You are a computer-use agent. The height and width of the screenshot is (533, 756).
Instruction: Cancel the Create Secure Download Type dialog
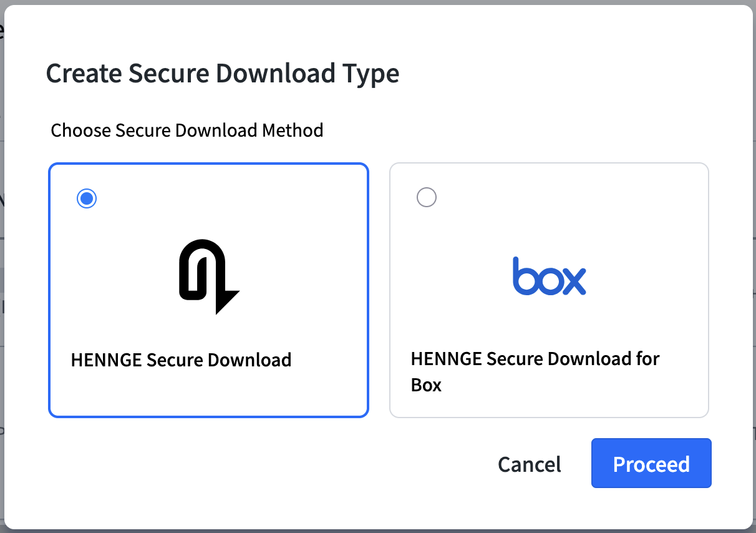(x=530, y=464)
